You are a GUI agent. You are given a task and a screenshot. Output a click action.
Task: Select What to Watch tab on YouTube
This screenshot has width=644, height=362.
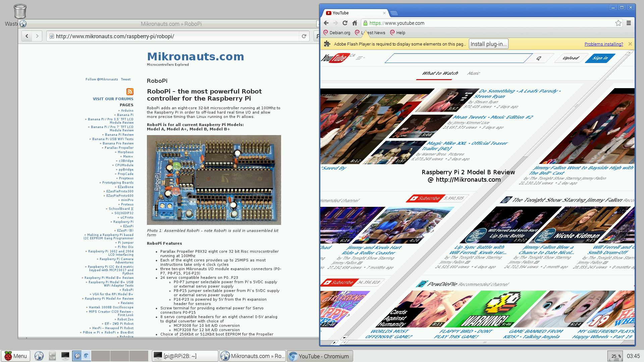tap(440, 73)
